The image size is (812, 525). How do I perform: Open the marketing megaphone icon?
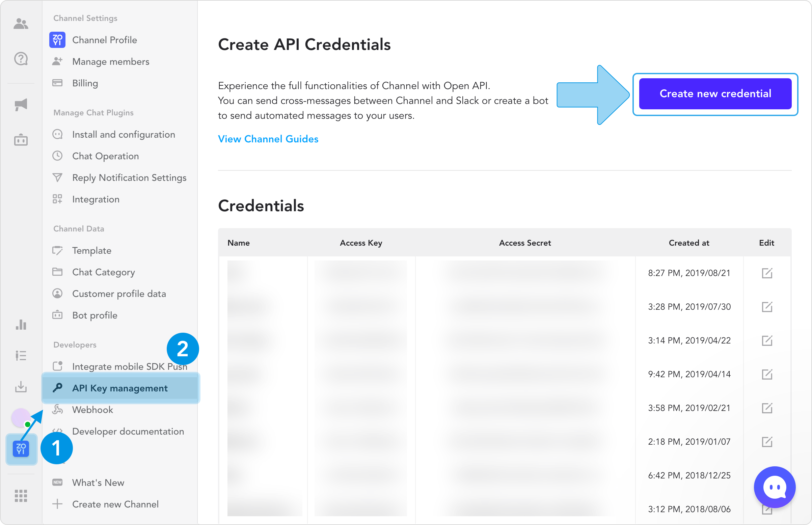(x=21, y=105)
